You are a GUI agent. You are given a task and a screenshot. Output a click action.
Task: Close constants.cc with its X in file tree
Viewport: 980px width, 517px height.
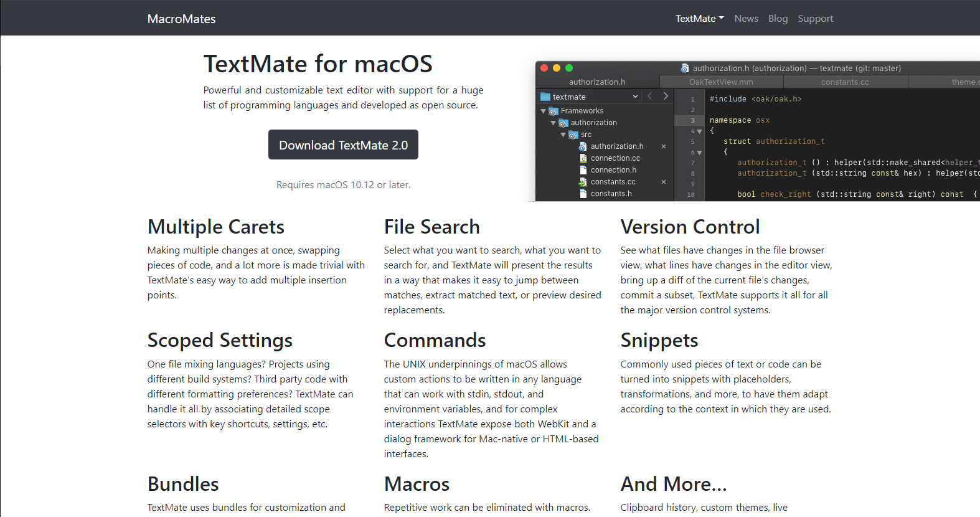pos(664,182)
